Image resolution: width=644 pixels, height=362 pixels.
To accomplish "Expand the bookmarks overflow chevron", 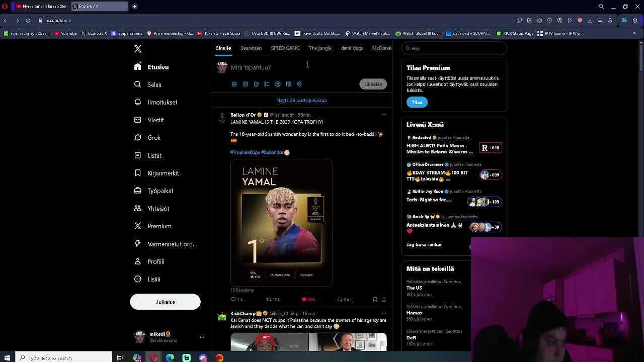I will pyautogui.click(x=635, y=33).
